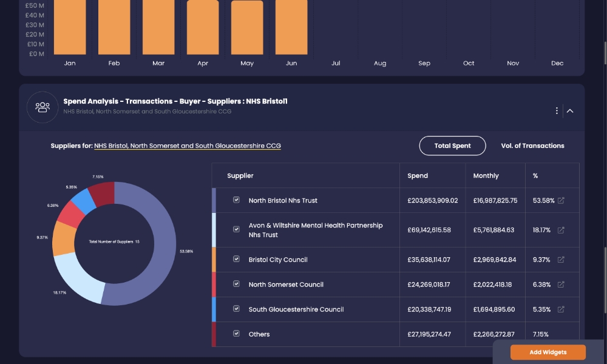Toggle the South Gloucestershire Council checkbox

[237, 309]
